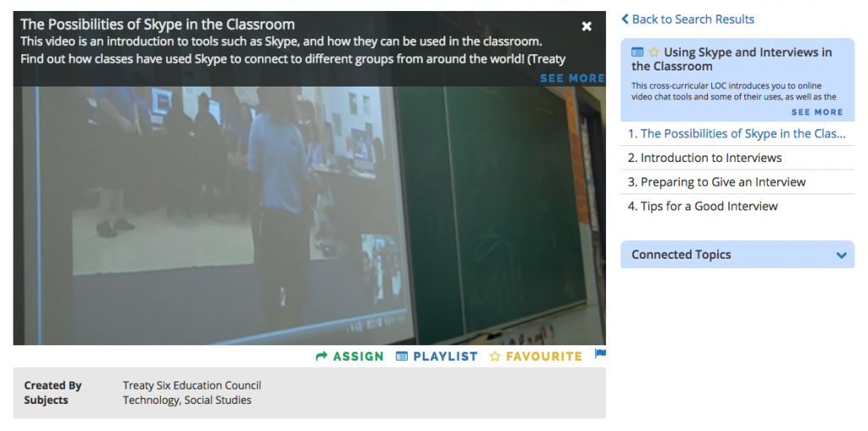This screenshot has width=868, height=431.
Task: Click The Possibilities of Skype video title
Action: (x=158, y=25)
